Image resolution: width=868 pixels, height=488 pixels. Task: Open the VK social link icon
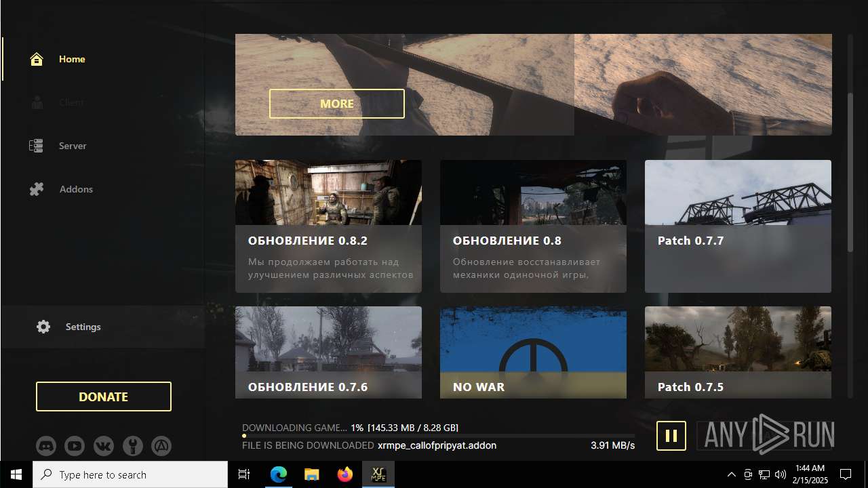pyautogui.click(x=104, y=446)
